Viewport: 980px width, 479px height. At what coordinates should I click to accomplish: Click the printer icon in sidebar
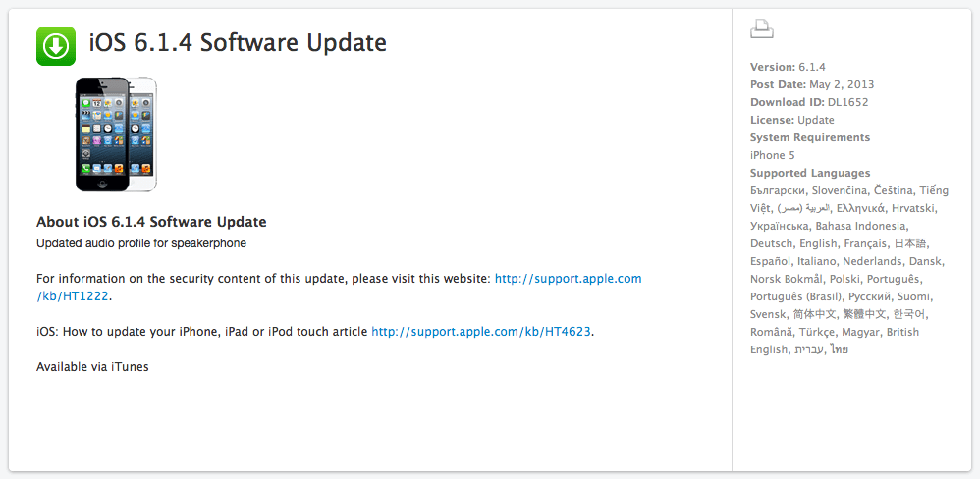762,29
